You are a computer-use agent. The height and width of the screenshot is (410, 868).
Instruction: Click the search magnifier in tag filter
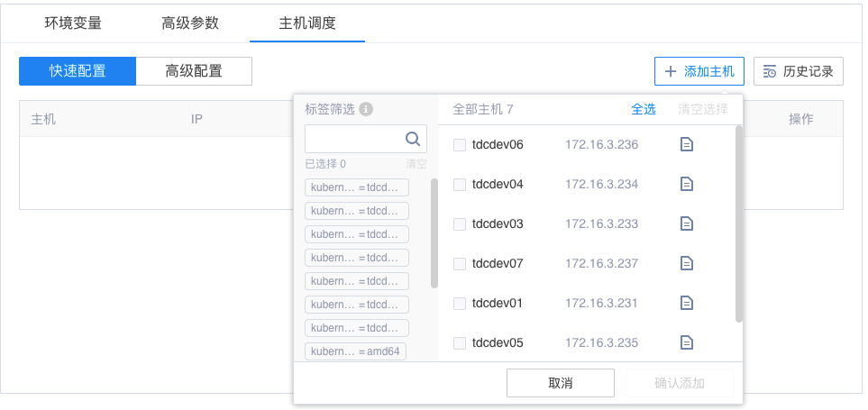pos(413,139)
